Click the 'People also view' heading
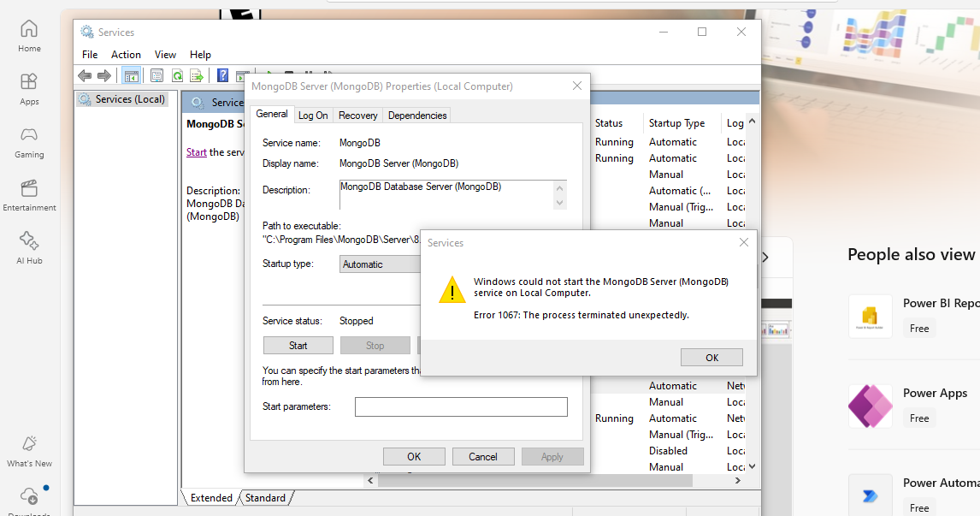Image resolution: width=980 pixels, height=516 pixels. pos(912,254)
